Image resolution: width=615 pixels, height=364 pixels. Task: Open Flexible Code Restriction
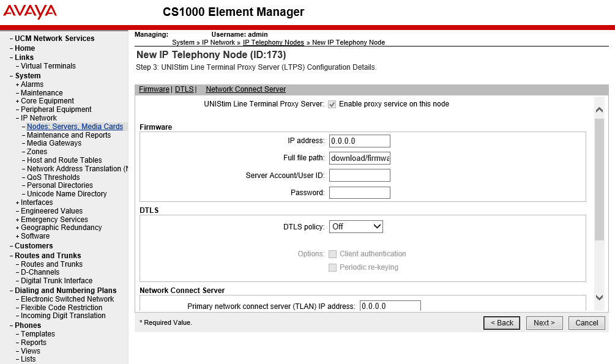pyautogui.click(x=62, y=308)
